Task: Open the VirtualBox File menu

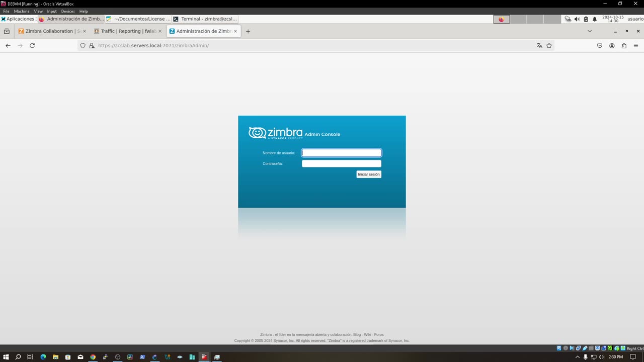Action: point(6,11)
